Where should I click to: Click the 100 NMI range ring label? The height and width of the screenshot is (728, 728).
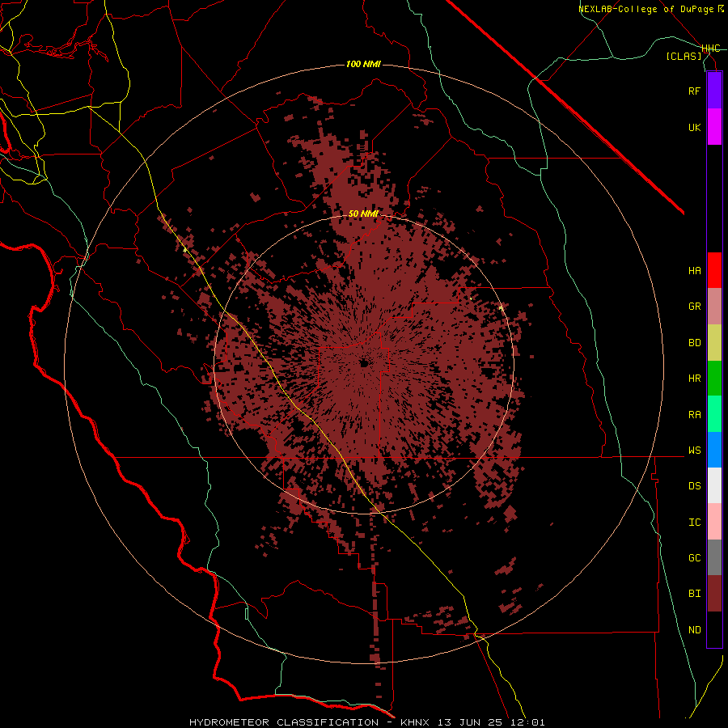click(363, 64)
